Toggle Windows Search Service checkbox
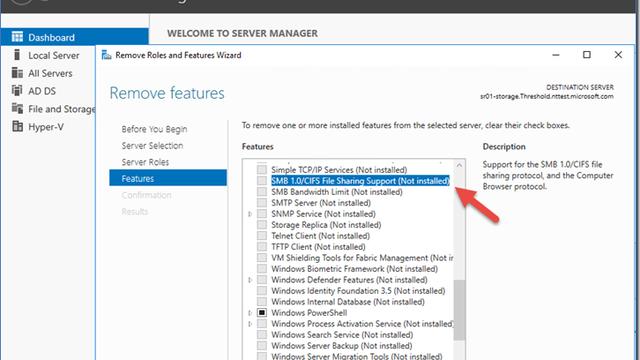Image resolution: width=640 pixels, height=360 pixels. point(262,335)
